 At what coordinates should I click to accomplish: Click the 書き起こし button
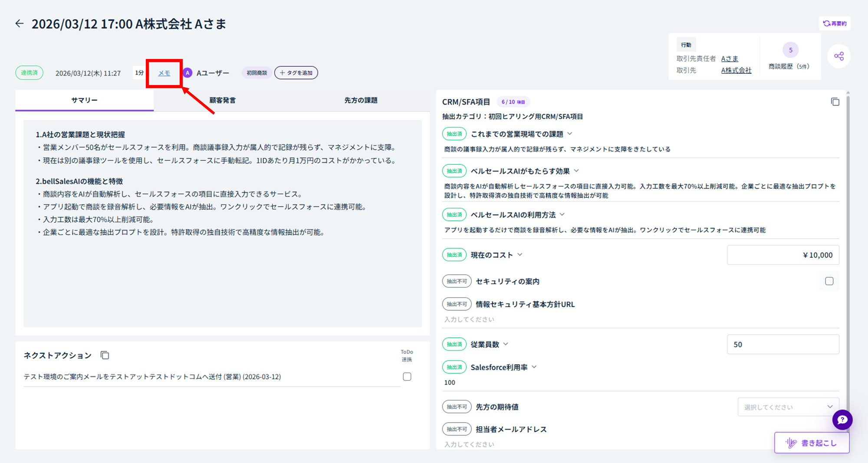tap(812, 443)
